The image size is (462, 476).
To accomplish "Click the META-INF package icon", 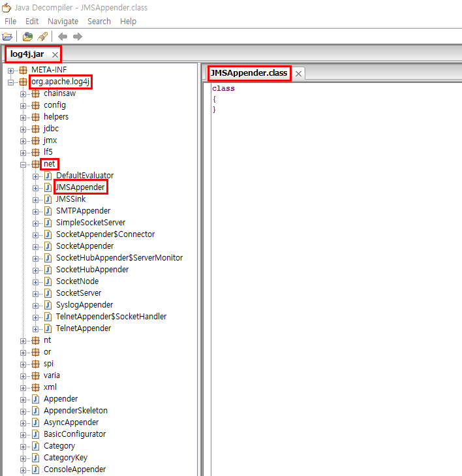I will (x=23, y=70).
